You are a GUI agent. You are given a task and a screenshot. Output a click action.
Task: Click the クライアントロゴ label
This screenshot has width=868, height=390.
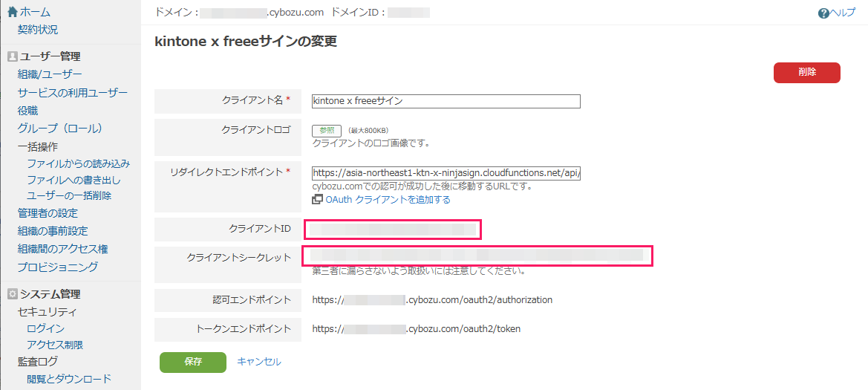tap(255, 130)
